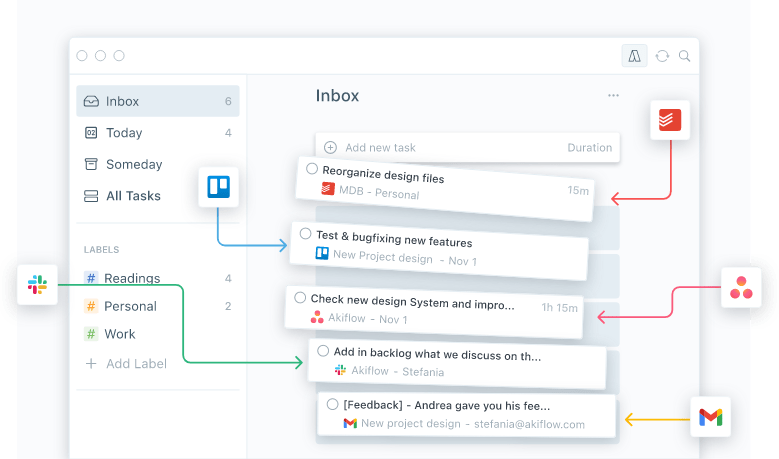Open search with the magnifier icon
Viewport: 779px width, 459px height.
pyautogui.click(x=685, y=57)
